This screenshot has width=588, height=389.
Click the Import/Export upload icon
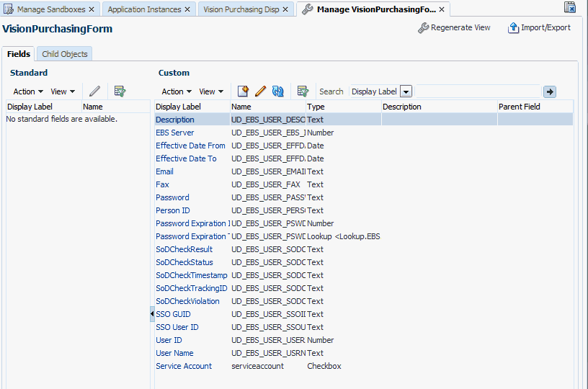pos(513,27)
